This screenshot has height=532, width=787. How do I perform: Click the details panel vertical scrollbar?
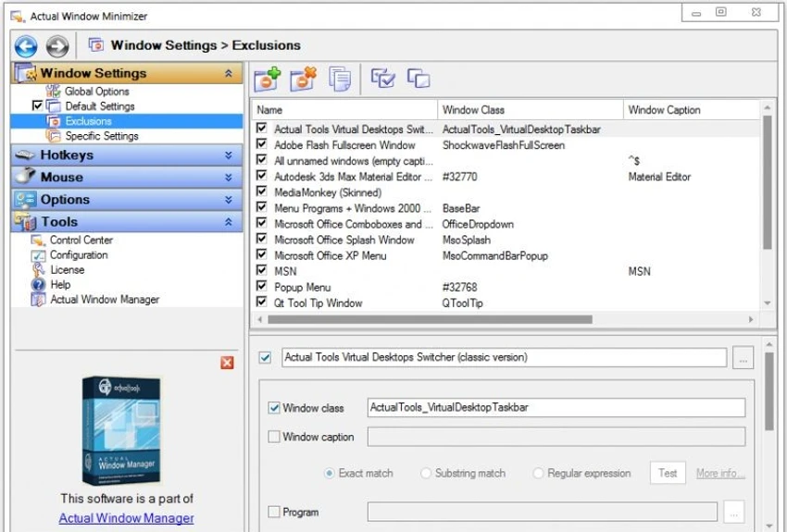pos(769,391)
